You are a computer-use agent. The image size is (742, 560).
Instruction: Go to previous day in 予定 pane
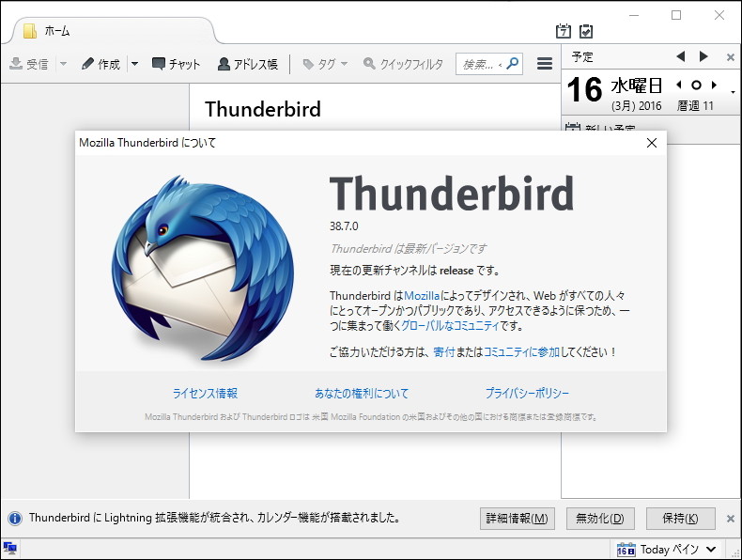point(681,56)
